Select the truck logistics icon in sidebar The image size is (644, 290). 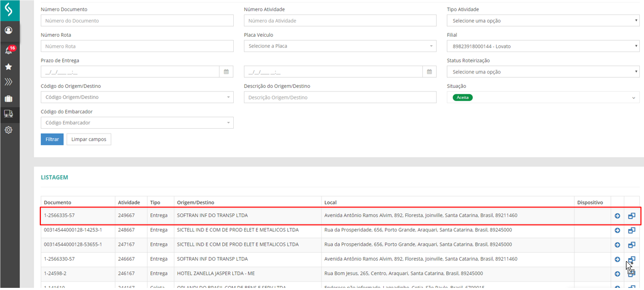tap(9, 114)
